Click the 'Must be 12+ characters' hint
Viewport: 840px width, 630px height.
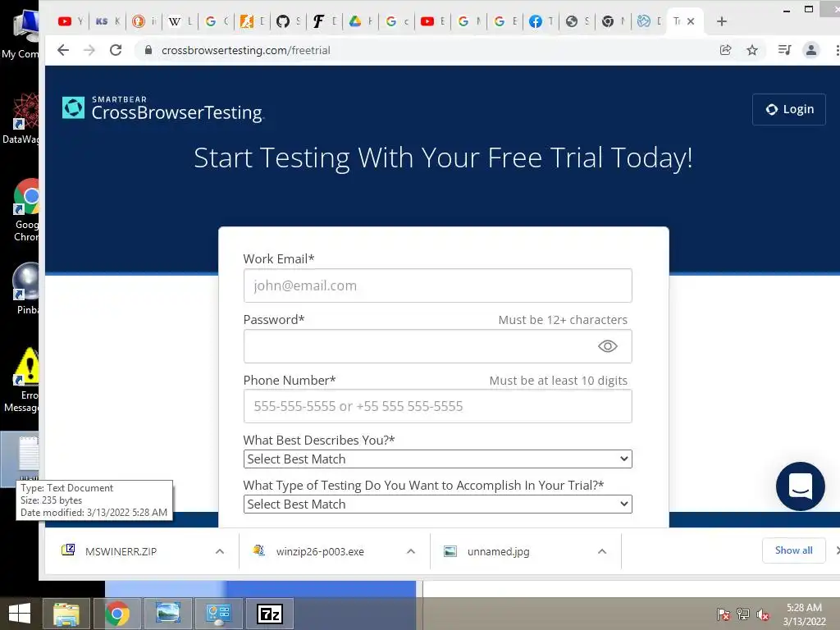(563, 320)
